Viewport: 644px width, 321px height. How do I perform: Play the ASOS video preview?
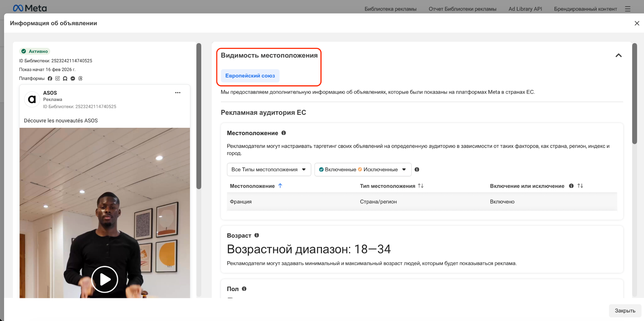105,279
